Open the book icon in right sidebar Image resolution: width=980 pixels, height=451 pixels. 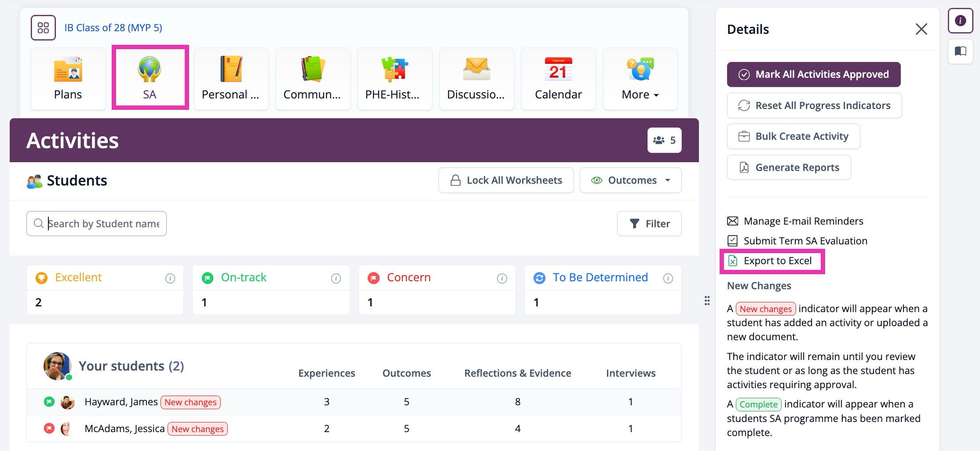(x=960, y=51)
